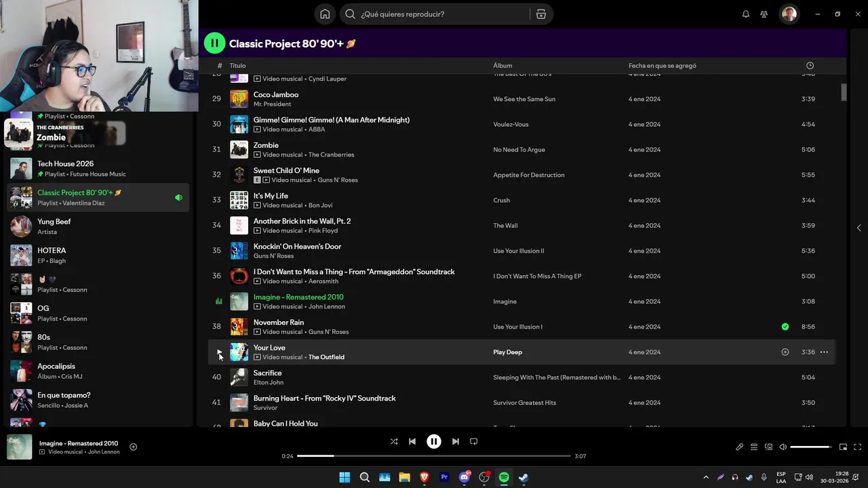Open Windows taskbar search
868x488 pixels.
pyautogui.click(x=365, y=477)
